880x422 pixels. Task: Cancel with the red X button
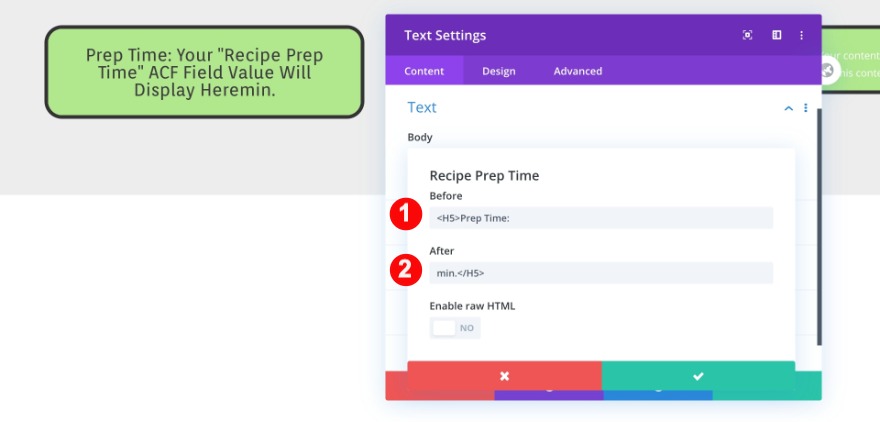coord(504,376)
